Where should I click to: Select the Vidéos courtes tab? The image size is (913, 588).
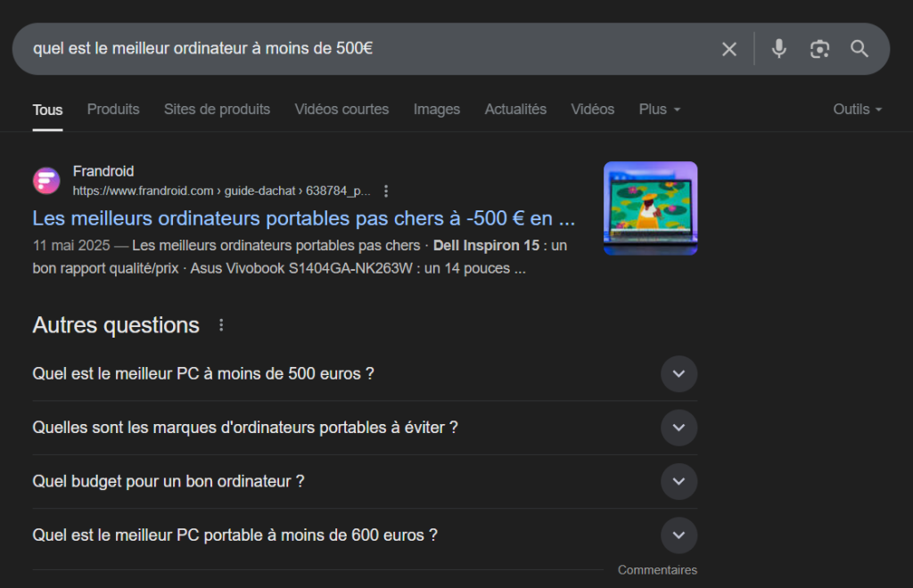point(341,109)
